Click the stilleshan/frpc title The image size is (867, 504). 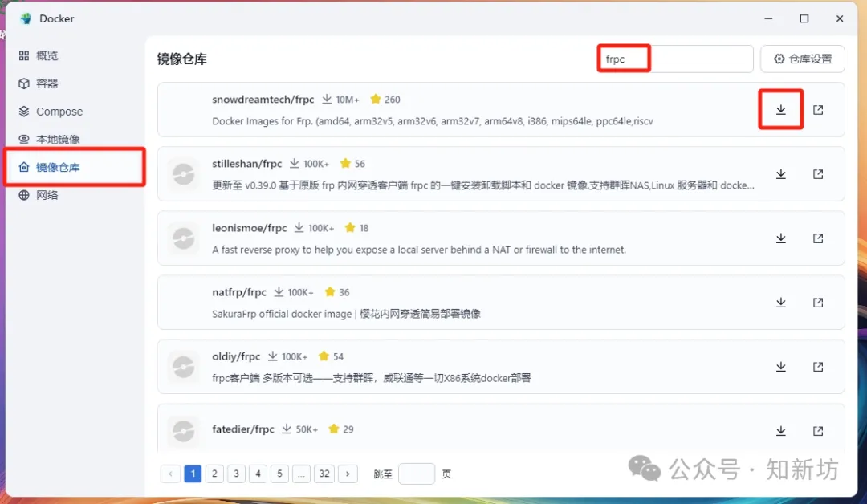click(x=246, y=164)
